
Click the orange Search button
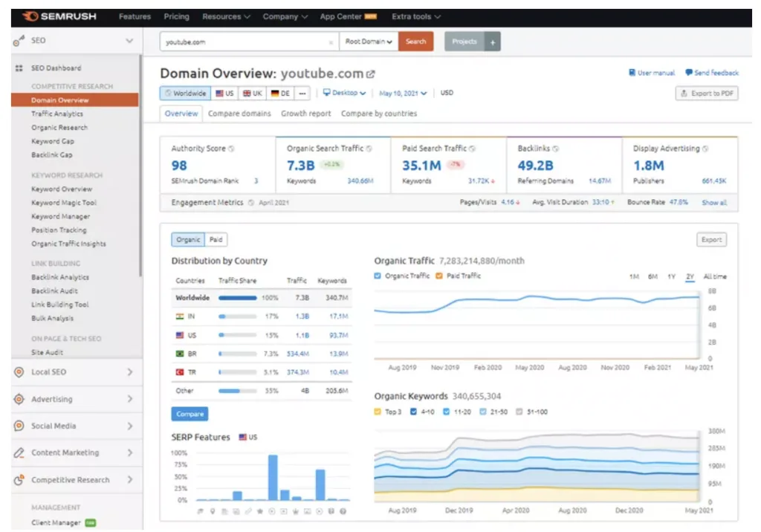416,42
